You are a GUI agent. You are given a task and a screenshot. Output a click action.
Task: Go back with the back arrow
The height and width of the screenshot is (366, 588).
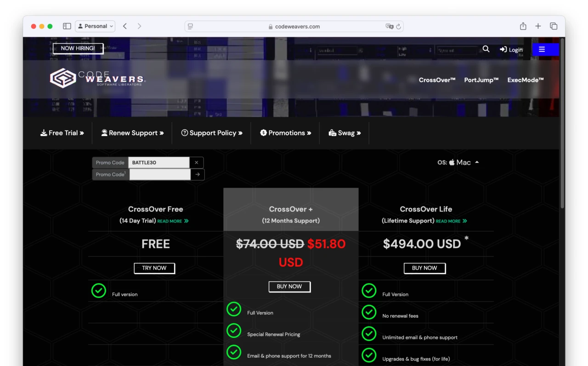pyautogui.click(x=125, y=26)
